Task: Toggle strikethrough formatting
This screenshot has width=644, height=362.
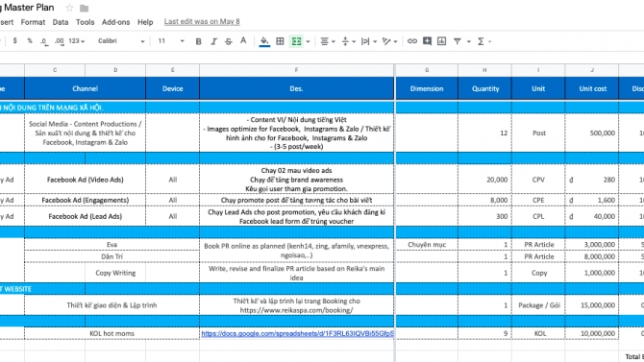Action: tap(229, 41)
